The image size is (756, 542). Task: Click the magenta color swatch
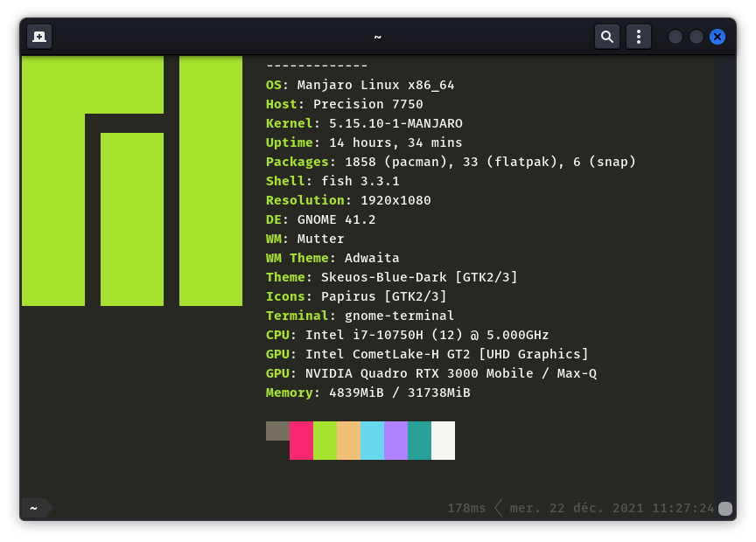tap(302, 440)
